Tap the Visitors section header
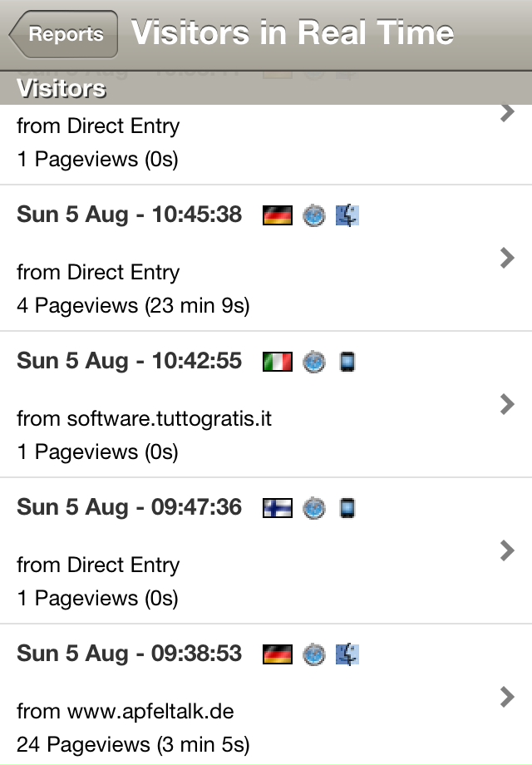The width and height of the screenshot is (532, 765). (266, 88)
